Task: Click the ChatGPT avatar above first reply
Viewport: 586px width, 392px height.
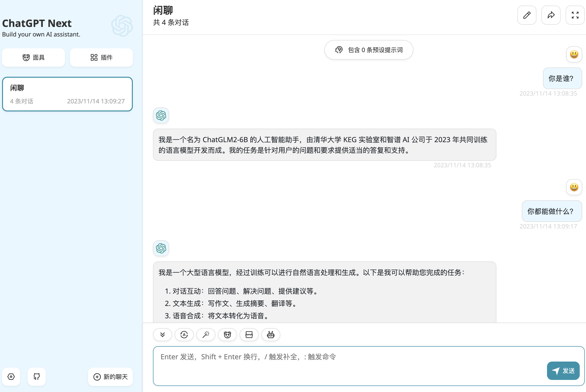Action: point(161,115)
